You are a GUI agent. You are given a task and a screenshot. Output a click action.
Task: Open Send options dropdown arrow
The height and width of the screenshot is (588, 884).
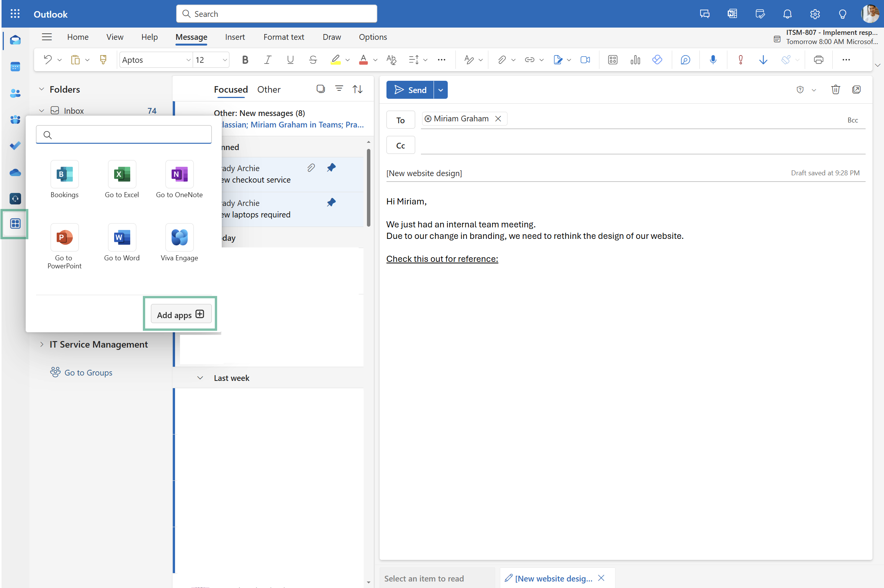[441, 90]
